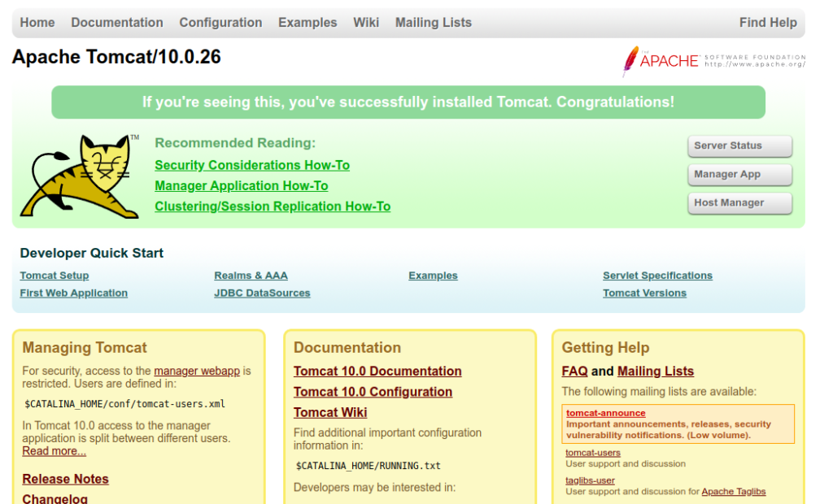Screen dimensions: 833x504
Task: Click the Examples link under Developer Quick Start
Action: click(433, 276)
